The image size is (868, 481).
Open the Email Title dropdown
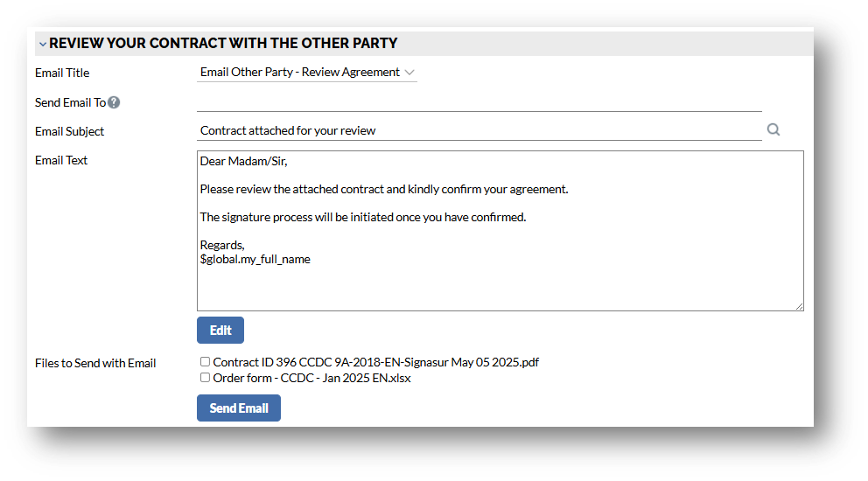pos(306,73)
